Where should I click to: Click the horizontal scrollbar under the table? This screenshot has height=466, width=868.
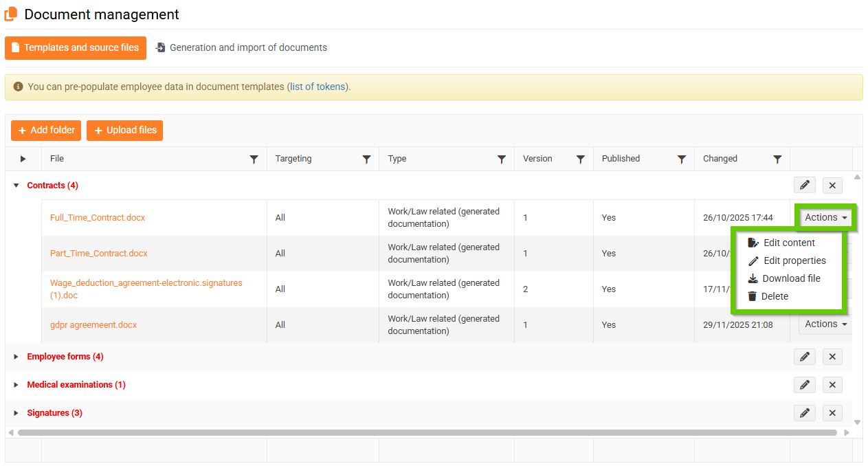426,433
